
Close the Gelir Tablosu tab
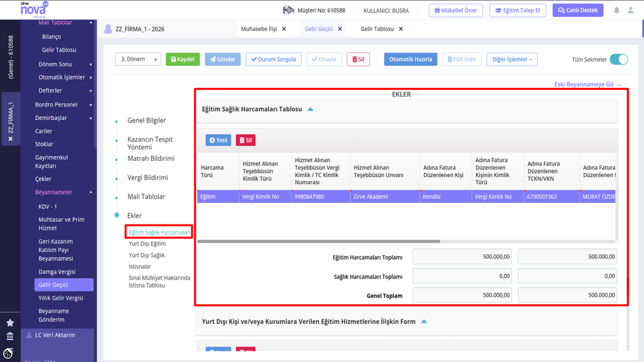point(401,29)
